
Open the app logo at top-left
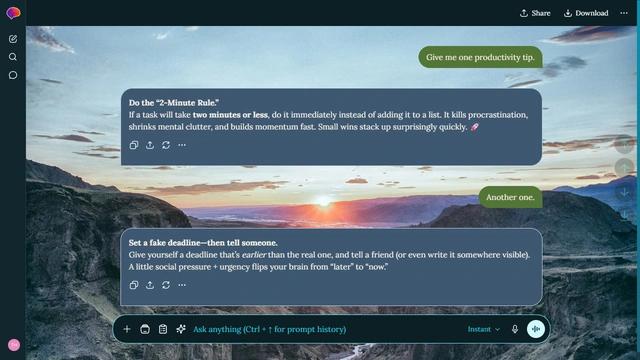pos(13,13)
